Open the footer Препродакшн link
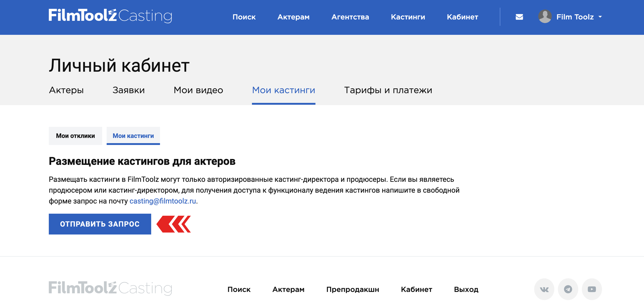This screenshot has width=644, height=303. pyautogui.click(x=353, y=289)
